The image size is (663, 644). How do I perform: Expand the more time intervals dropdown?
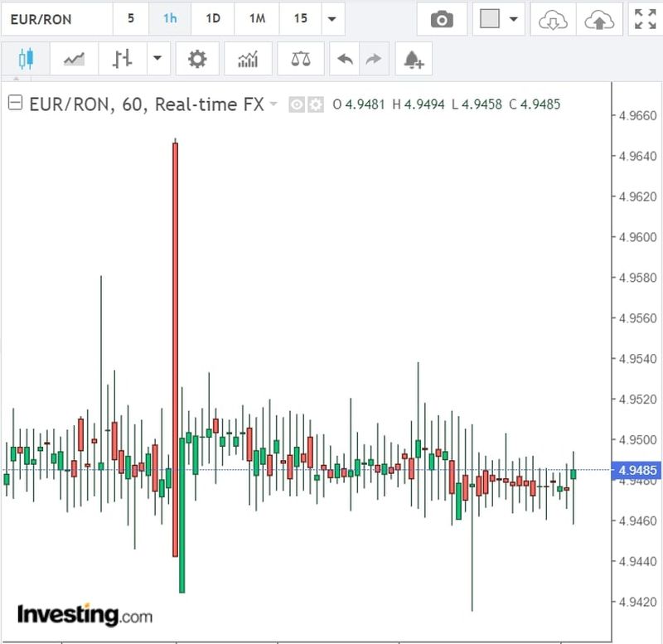click(x=331, y=19)
